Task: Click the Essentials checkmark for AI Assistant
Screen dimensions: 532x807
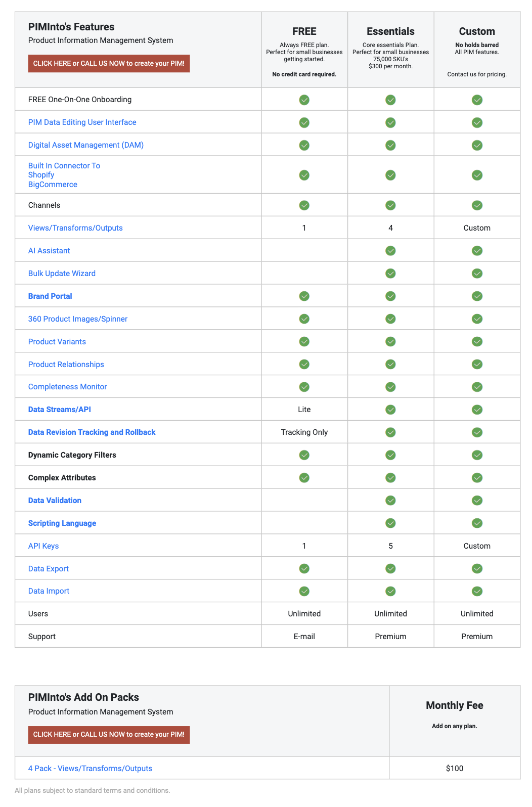Action: click(390, 250)
